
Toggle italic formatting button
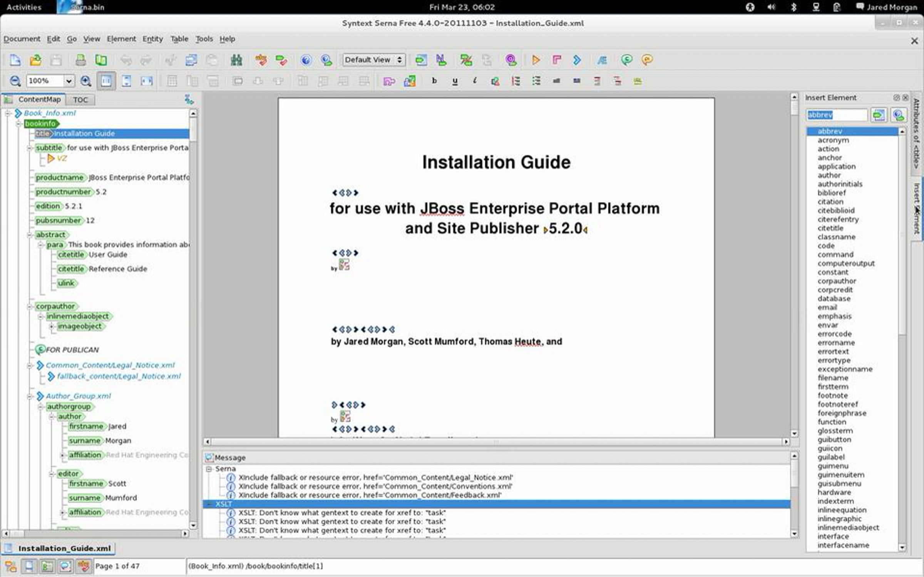475,81
